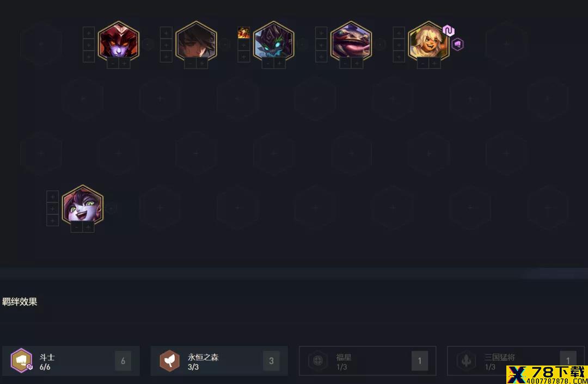Decrease Tahm Kench's star level with minus
The height and width of the screenshot is (384, 588).
point(345,63)
